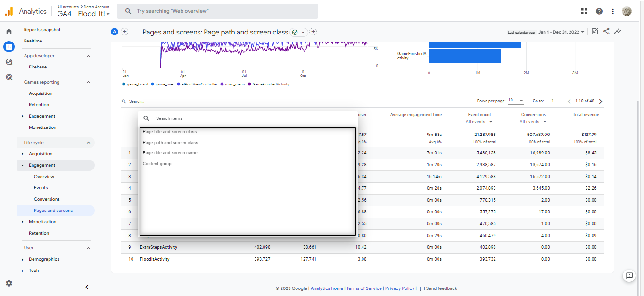The height and width of the screenshot is (296, 644).
Task: Expand Demographics in the User section
Action: [x=23, y=259]
